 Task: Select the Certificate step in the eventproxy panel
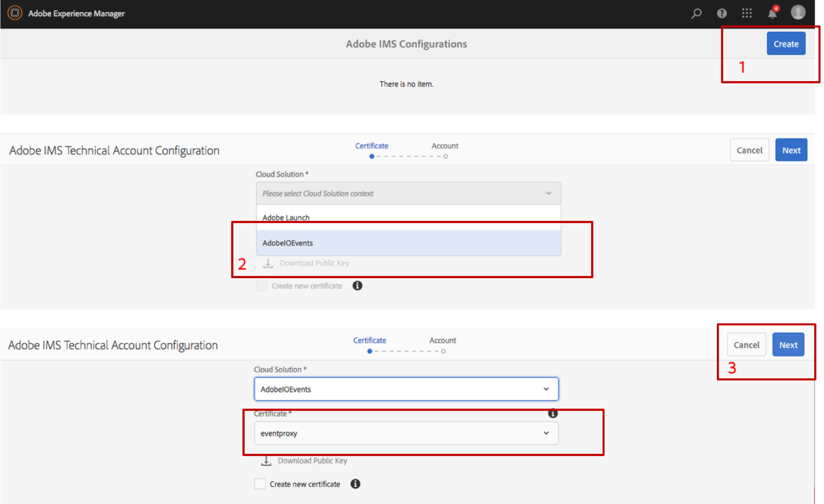[x=370, y=340]
